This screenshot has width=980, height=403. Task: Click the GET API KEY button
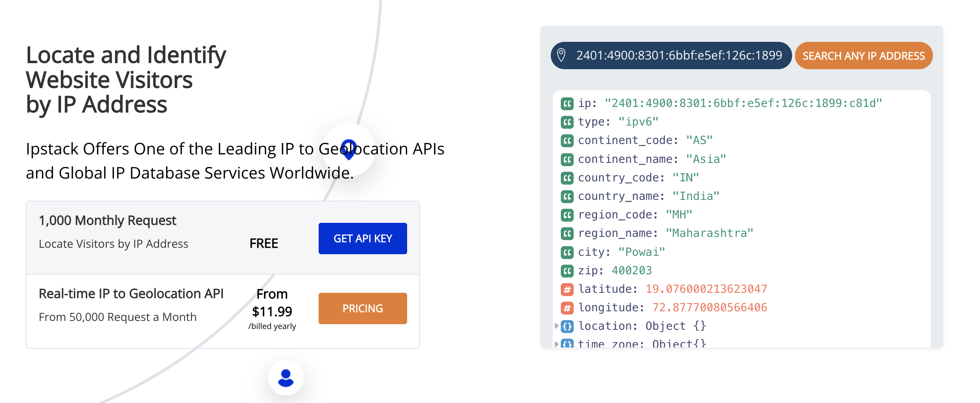pos(363,239)
